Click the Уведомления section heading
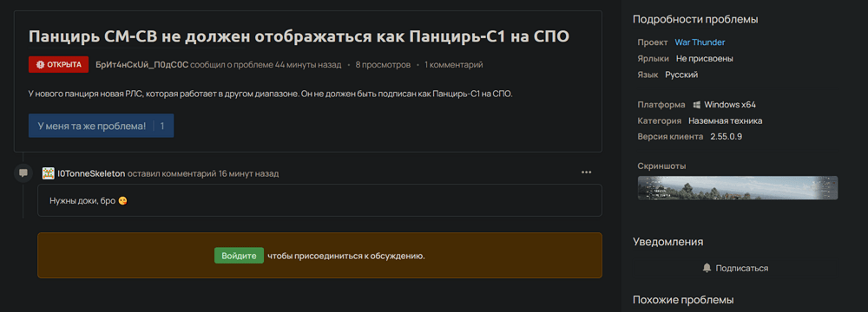This screenshot has width=868, height=312. pos(668,242)
